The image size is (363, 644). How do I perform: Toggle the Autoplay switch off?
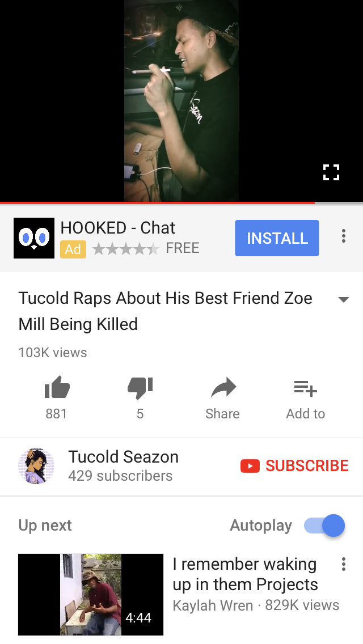pos(324,526)
